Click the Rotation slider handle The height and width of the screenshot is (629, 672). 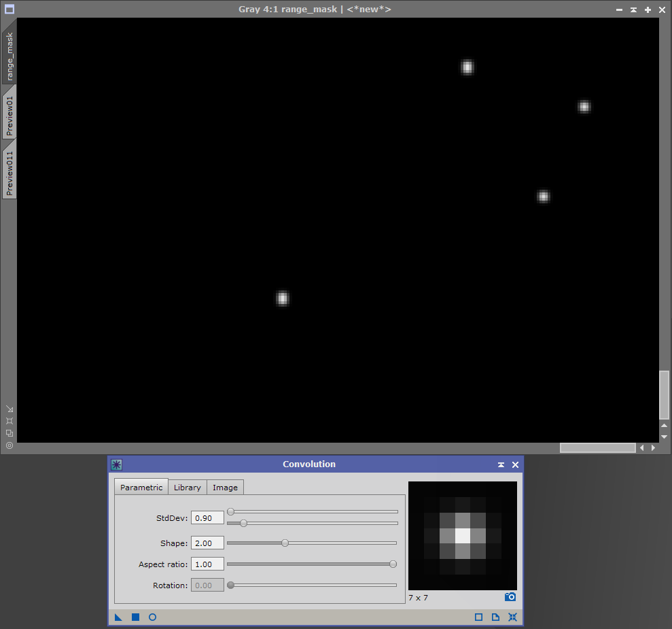(x=230, y=585)
